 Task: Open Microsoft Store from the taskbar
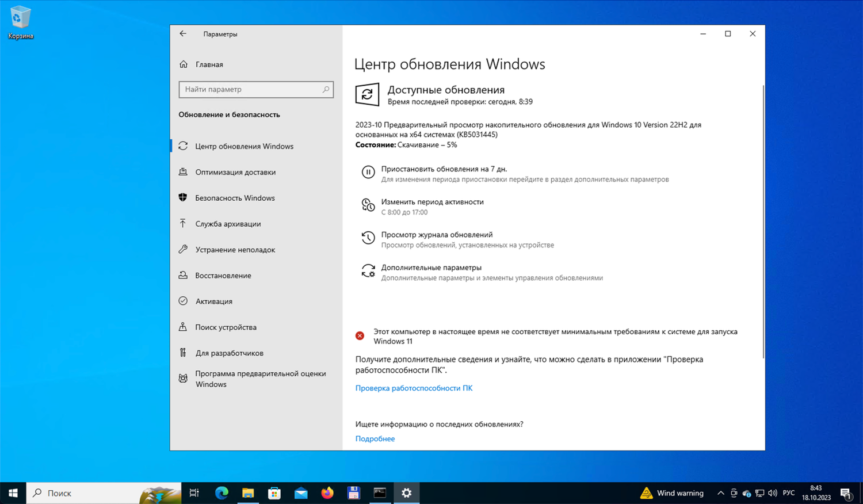tap(274, 493)
